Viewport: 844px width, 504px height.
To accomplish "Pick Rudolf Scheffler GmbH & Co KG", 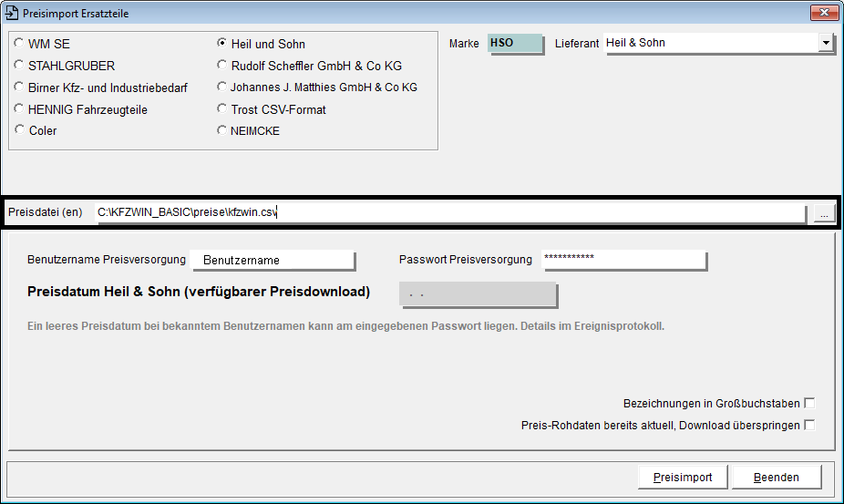I will point(221,65).
